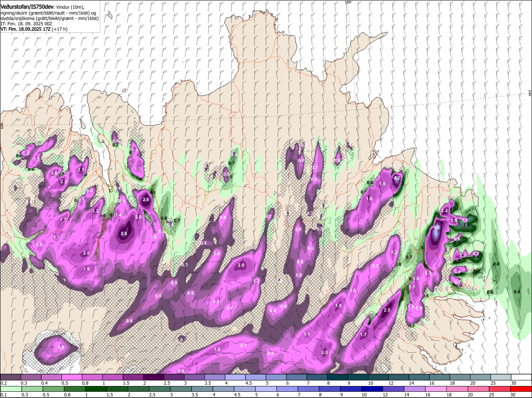Click the 'VT: Fim. 18.09.2025 17Z (+17 h)' line

[34, 29]
